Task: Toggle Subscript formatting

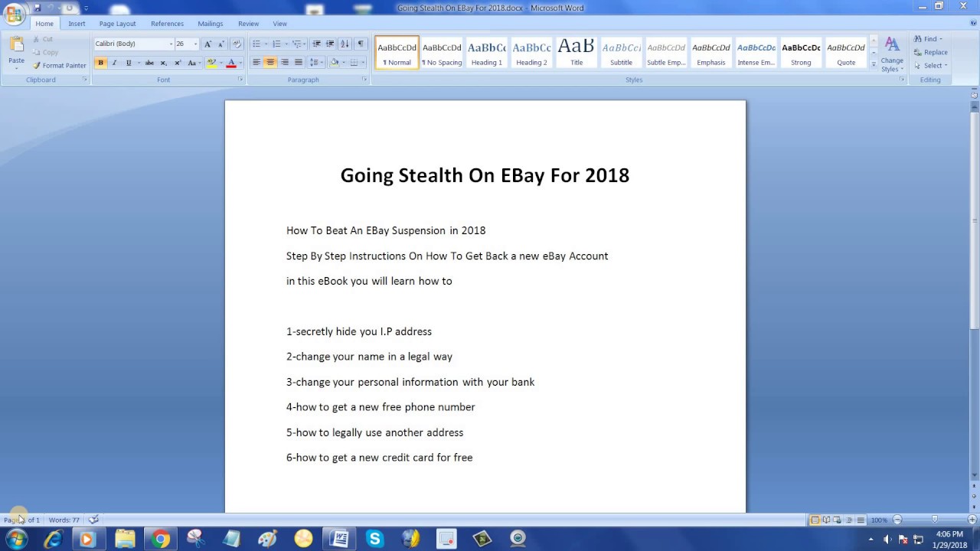Action: coord(163,63)
